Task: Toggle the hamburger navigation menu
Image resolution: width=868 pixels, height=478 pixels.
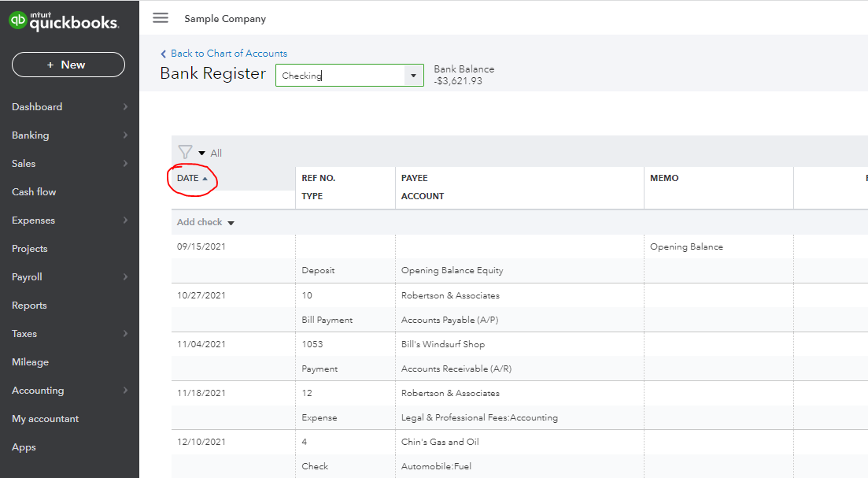Action: pos(161,18)
